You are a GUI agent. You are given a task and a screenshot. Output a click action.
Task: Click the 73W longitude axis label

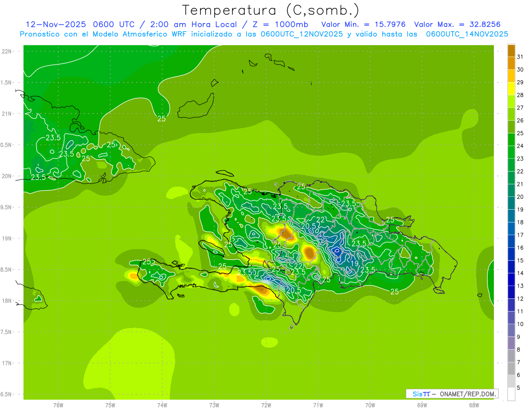214,405
